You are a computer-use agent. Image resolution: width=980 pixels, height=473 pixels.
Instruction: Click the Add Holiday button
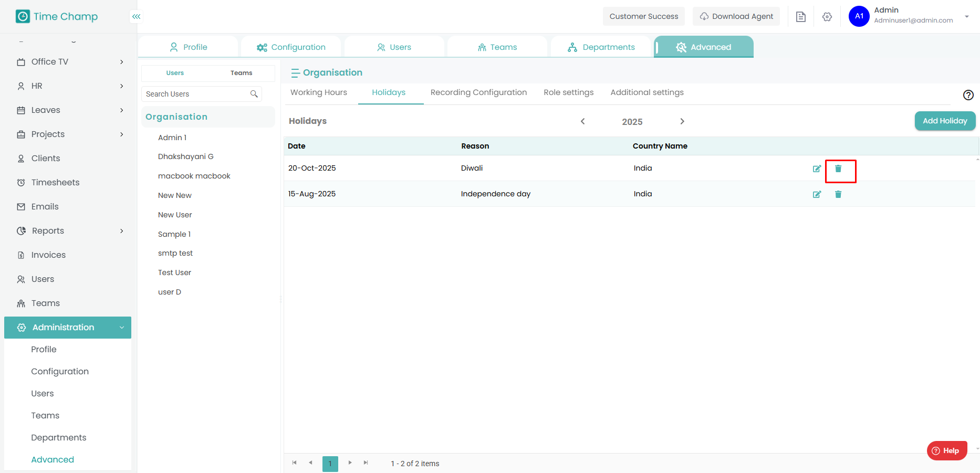[944, 121]
